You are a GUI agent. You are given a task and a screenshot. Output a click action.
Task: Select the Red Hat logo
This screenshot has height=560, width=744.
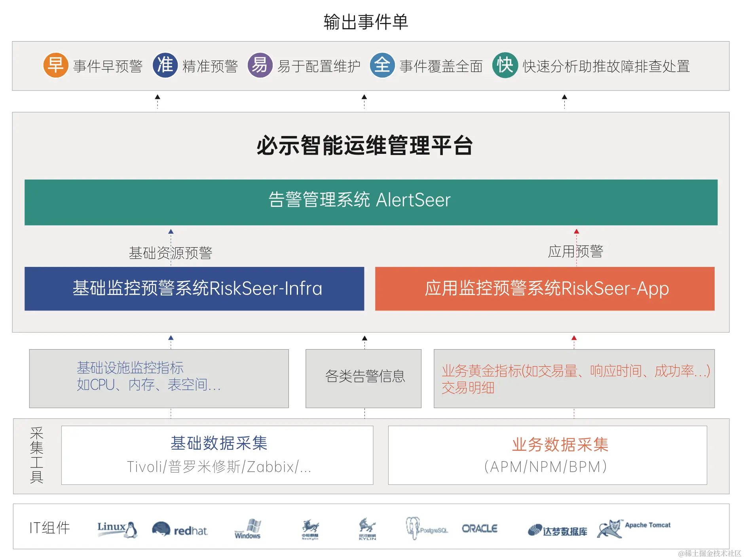pos(180,530)
